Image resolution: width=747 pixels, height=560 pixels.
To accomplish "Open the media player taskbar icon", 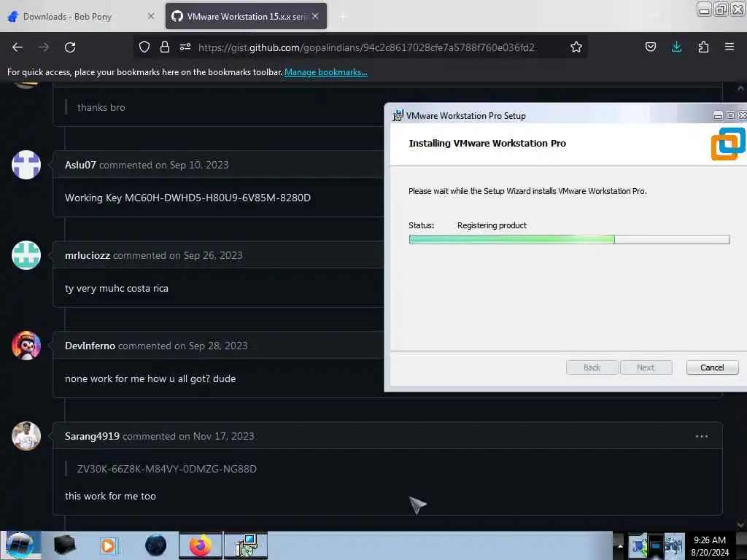I will (108, 545).
